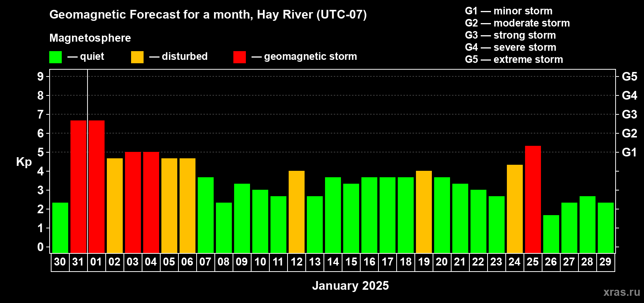Click date label 01 on the axis
This screenshot has height=303, width=644.
point(96,262)
